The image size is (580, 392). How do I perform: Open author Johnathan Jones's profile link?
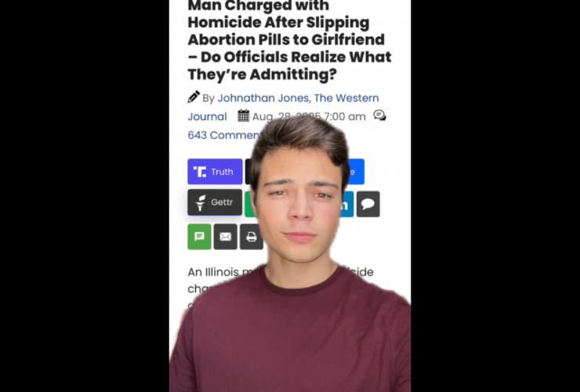click(263, 98)
